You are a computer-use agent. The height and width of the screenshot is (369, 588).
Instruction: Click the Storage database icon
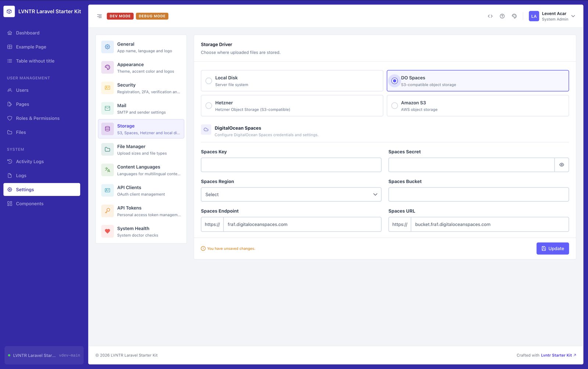tap(107, 129)
